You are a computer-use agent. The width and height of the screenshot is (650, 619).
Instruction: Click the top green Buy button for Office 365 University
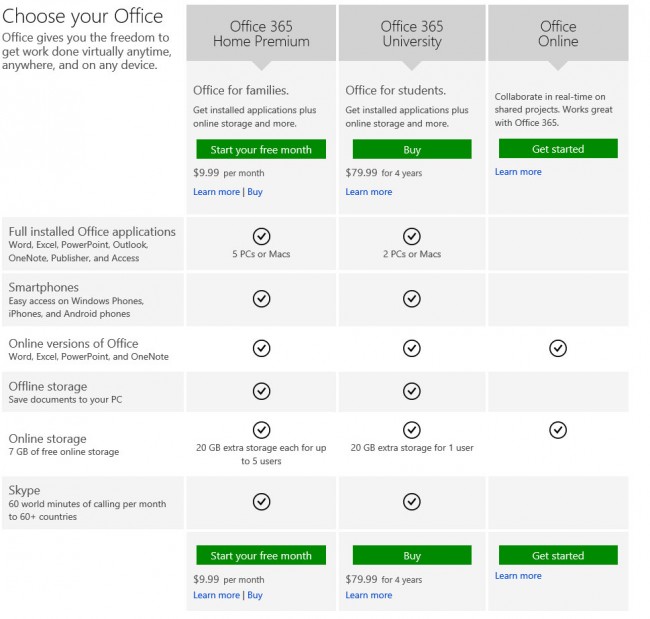(x=412, y=149)
